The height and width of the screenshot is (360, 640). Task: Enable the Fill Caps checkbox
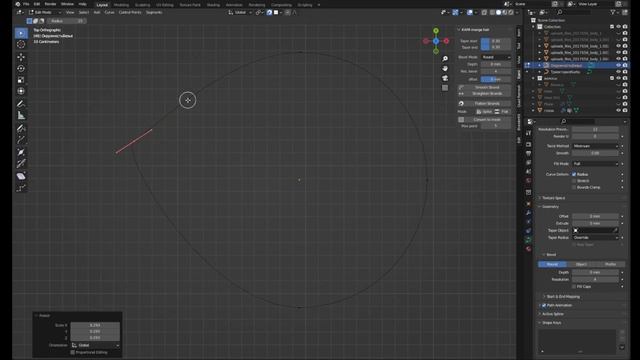coord(574,287)
